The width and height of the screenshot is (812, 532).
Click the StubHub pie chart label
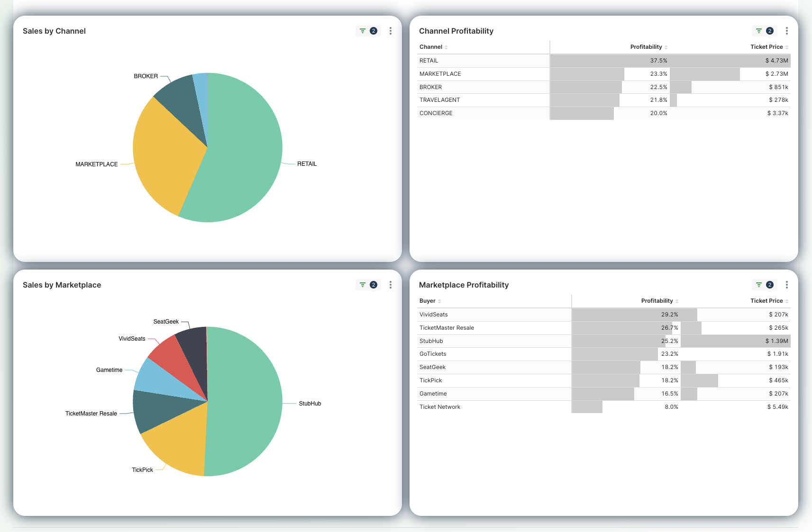click(x=310, y=404)
